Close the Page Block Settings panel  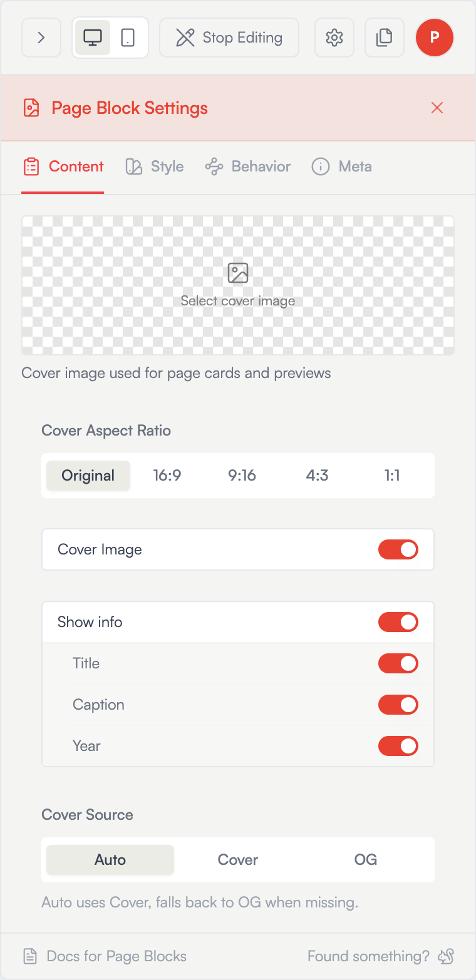point(437,108)
